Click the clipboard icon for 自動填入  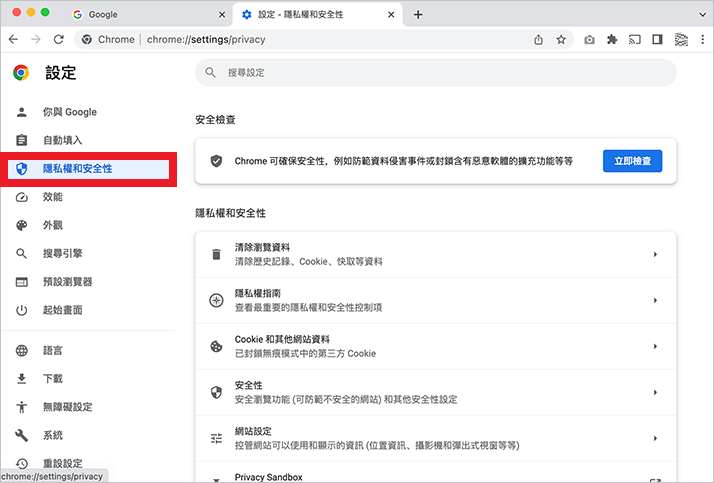(21, 140)
